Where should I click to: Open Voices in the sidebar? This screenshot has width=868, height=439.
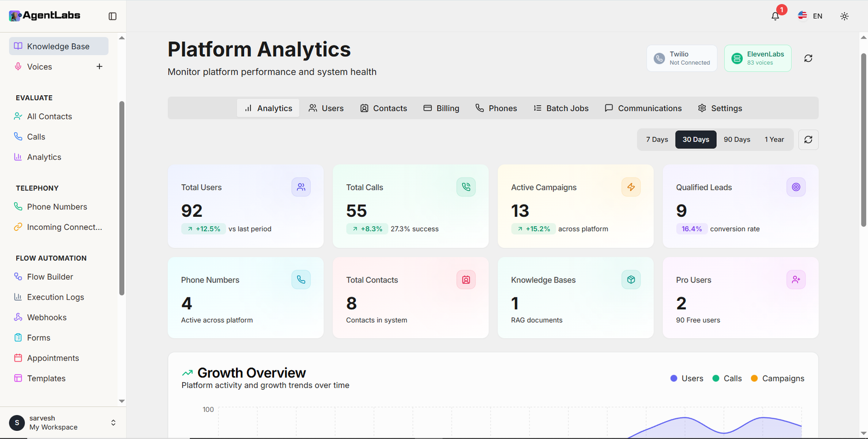point(40,67)
